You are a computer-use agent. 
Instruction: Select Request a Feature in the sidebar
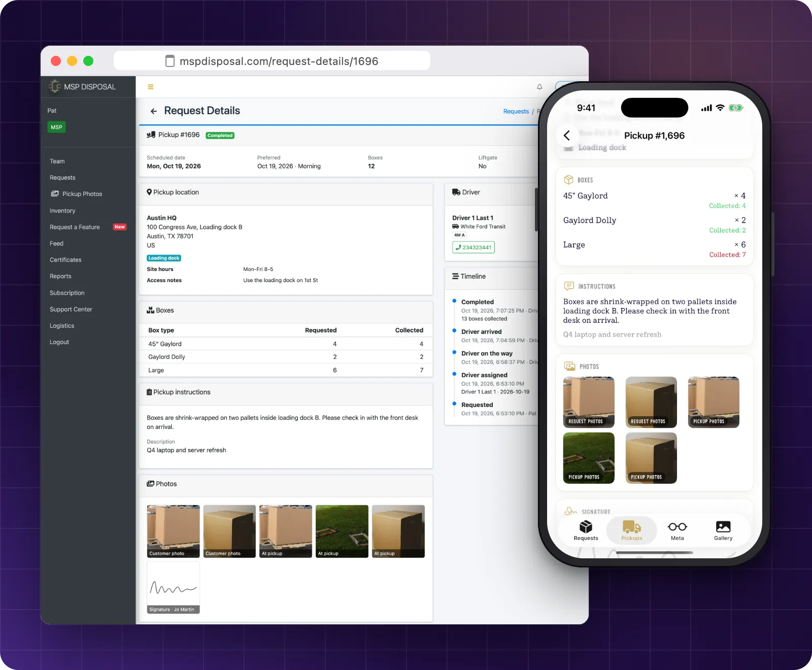[75, 227]
